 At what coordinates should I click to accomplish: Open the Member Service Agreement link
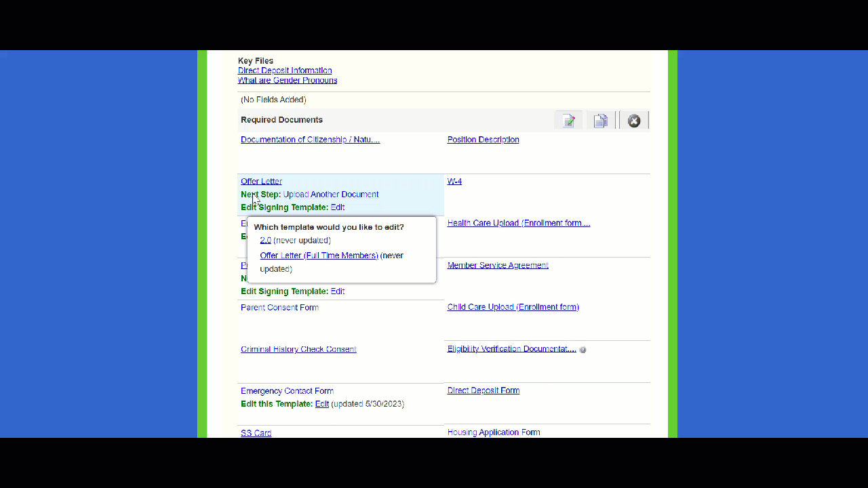498,265
